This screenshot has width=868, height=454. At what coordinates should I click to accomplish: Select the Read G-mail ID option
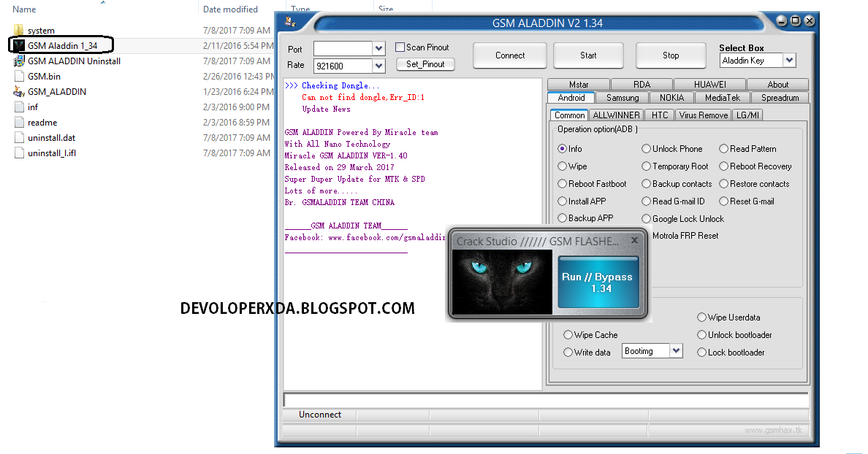(x=646, y=201)
